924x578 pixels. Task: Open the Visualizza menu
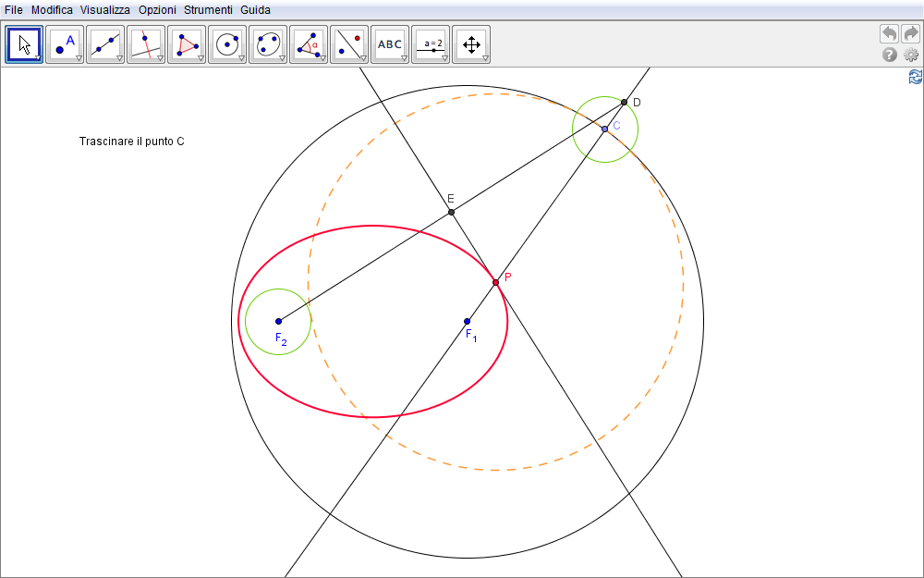[105, 9]
